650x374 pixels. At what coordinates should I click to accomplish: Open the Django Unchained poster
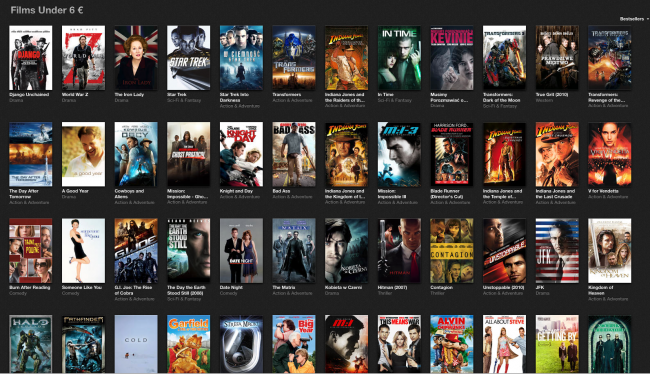[x=31, y=58]
